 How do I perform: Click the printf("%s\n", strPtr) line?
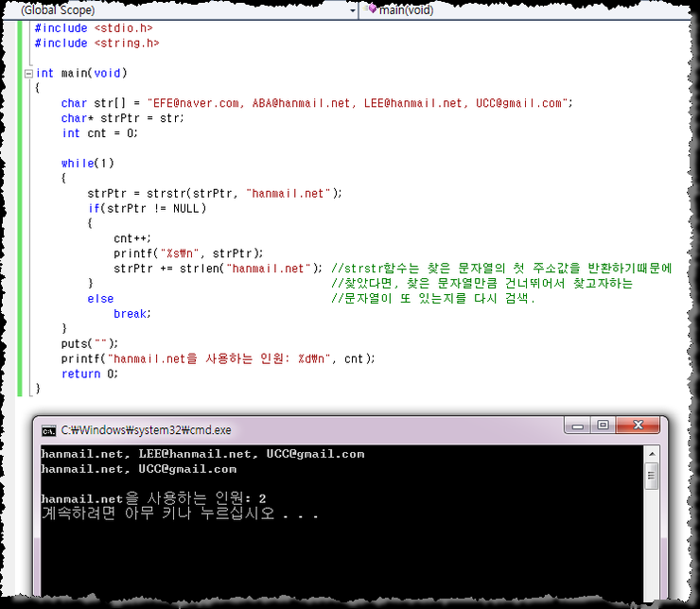pos(188,253)
